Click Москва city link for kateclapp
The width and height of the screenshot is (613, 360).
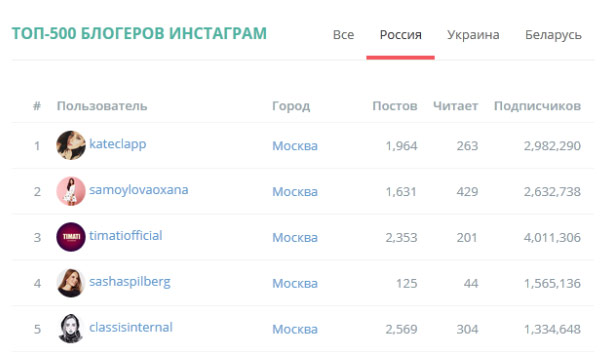pyautogui.click(x=295, y=146)
